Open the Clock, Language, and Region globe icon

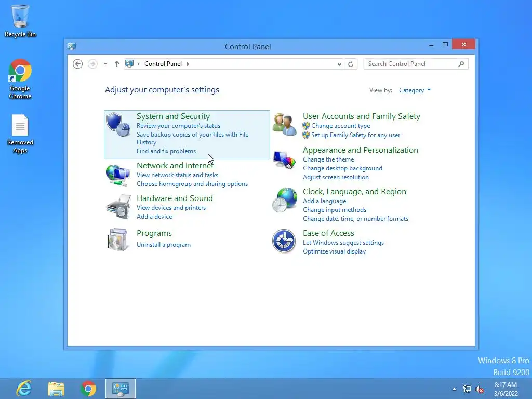click(284, 200)
